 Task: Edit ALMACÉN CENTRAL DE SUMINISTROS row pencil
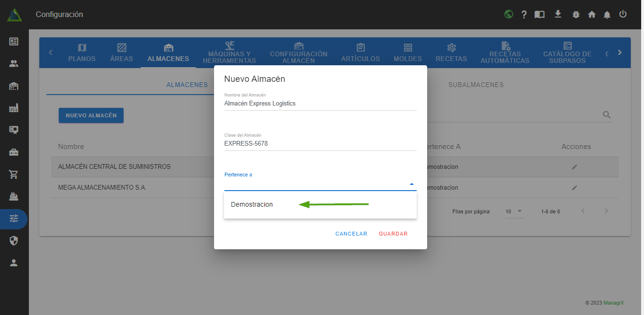click(x=574, y=167)
